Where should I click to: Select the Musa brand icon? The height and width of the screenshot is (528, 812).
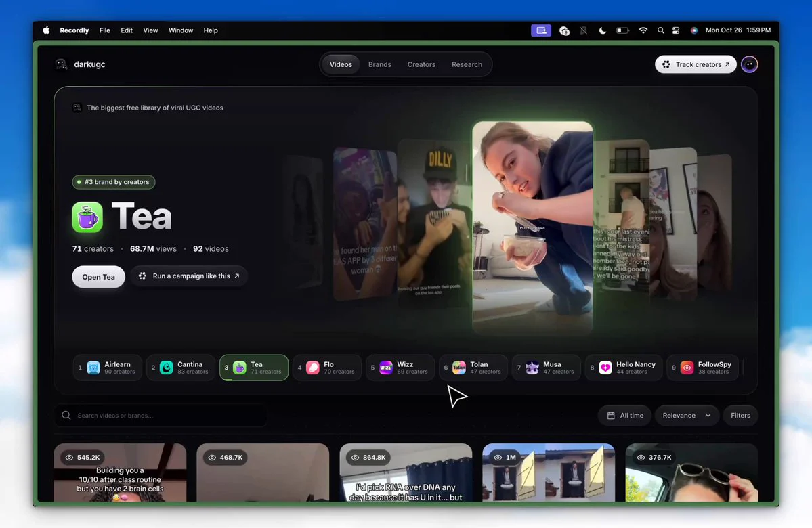532,368
